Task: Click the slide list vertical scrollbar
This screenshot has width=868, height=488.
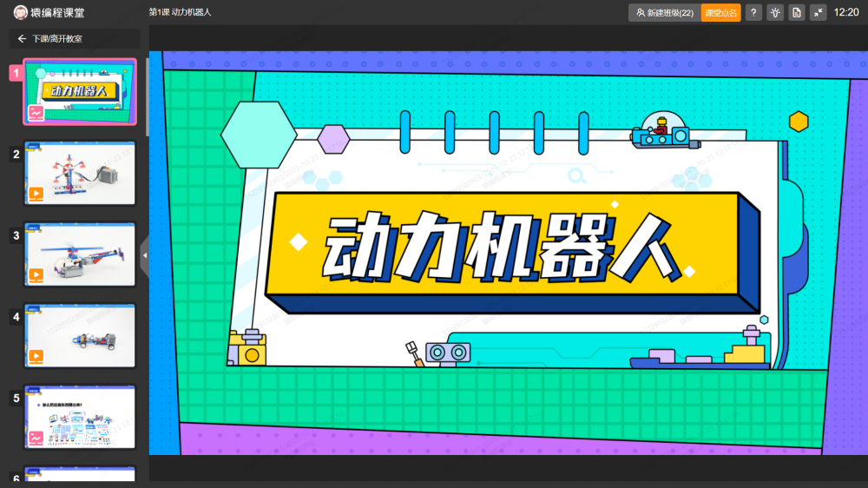Action: (x=147, y=96)
